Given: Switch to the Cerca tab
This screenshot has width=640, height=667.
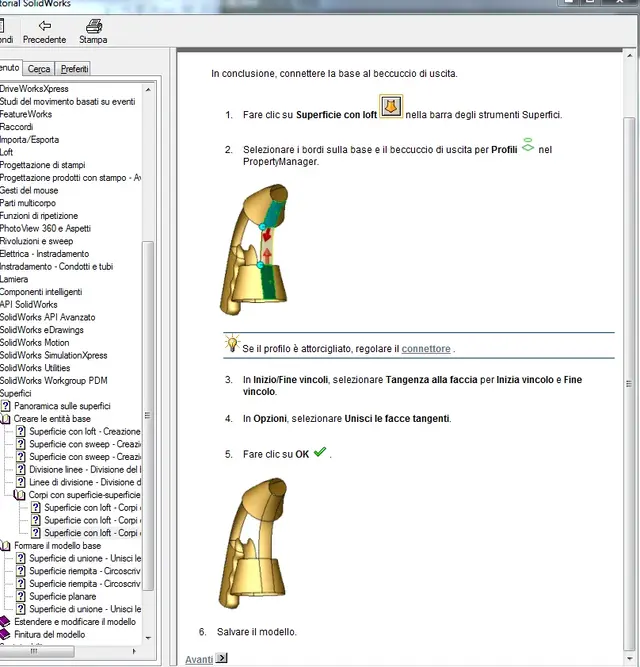Looking at the screenshot, I should (39, 68).
